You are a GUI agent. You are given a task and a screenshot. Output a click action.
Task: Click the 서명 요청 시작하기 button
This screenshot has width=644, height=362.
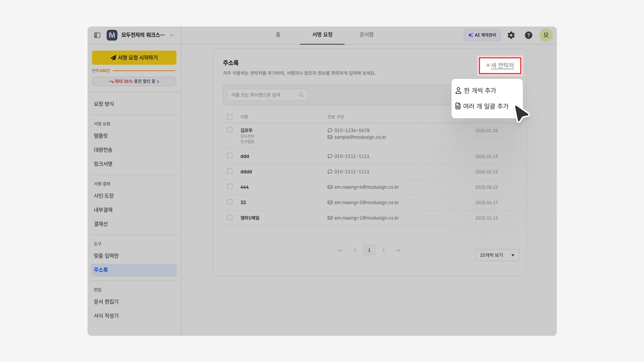[134, 58]
